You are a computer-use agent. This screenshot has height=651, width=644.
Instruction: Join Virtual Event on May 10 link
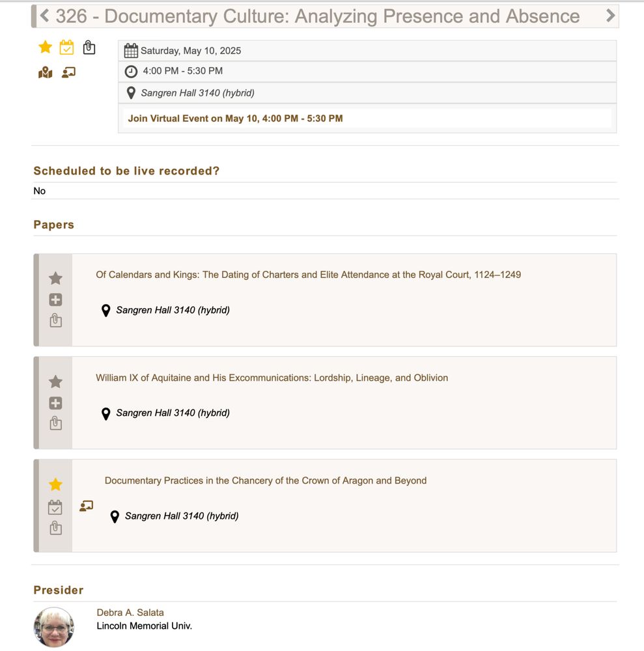pos(235,118)
